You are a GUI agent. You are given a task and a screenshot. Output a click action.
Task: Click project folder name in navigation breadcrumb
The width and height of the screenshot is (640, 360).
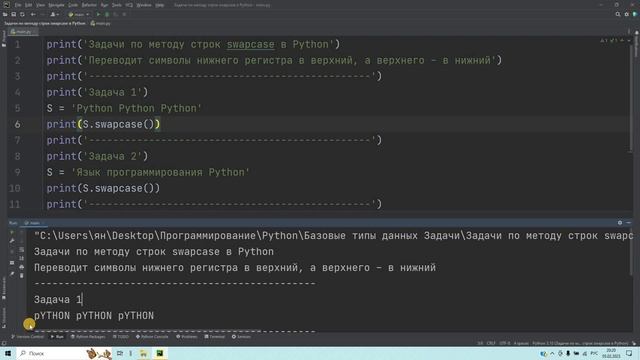click(45, 23)
